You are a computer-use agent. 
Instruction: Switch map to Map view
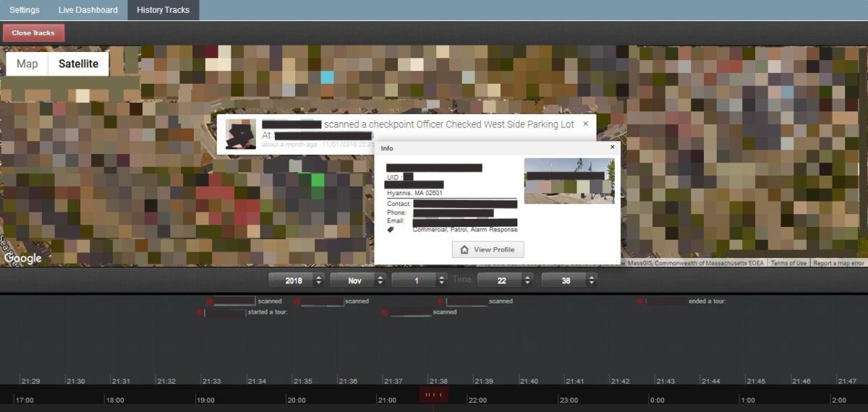point(27,64)
